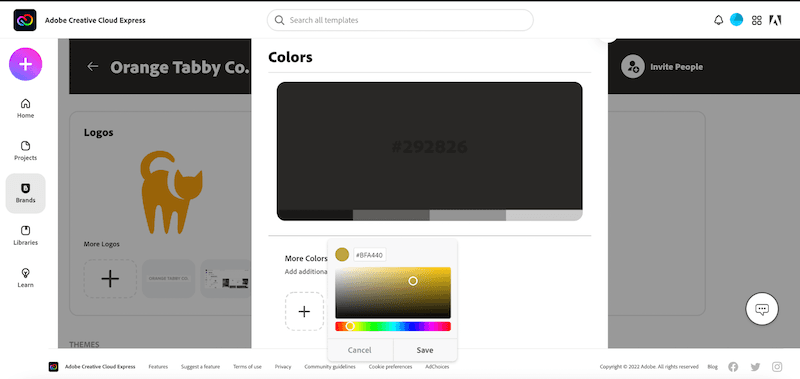This screenshot has height=379, width=800.
Task: Open the Twitter icon in footer
Action: coord(755,367)
